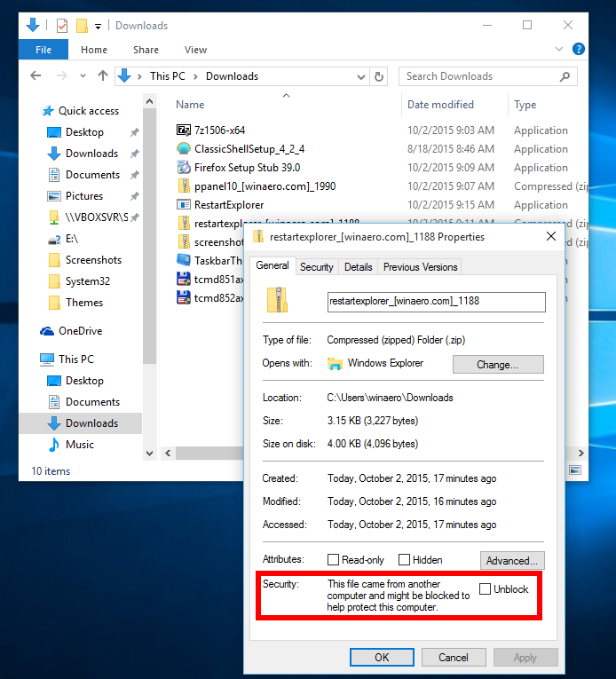Toggle the Hidden attribute checkbox

(405, 560)
